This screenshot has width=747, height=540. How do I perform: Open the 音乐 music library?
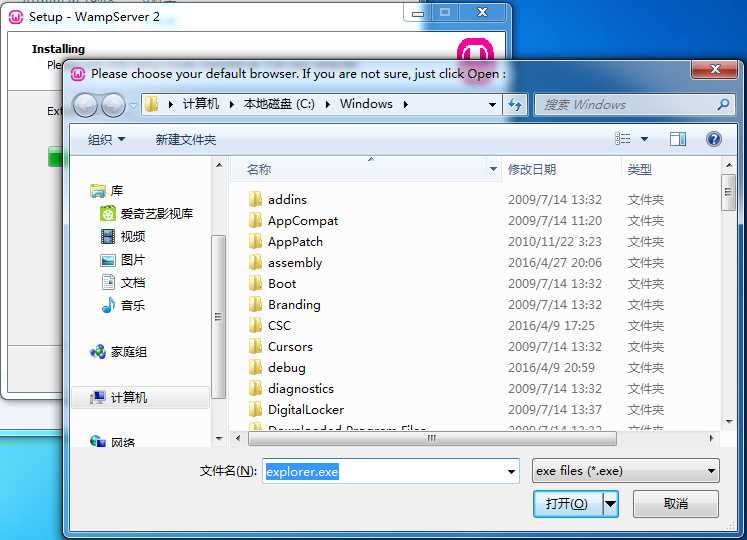tap(123, 306)
